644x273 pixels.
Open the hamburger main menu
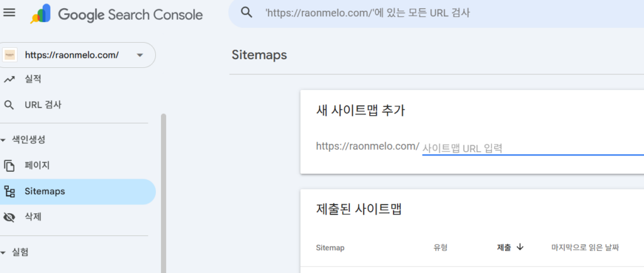(9, 13)
